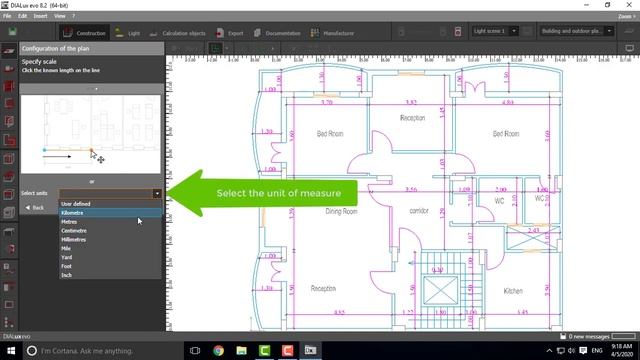Viewport: 640px width, 360px height.
Task: Open the help question mark menu
Action: (x=73, y=16)
